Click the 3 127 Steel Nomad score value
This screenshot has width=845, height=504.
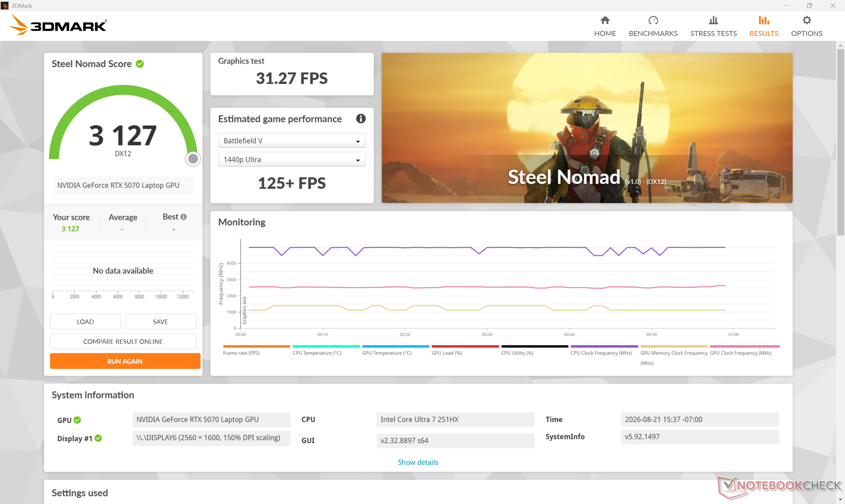point(123,136)
